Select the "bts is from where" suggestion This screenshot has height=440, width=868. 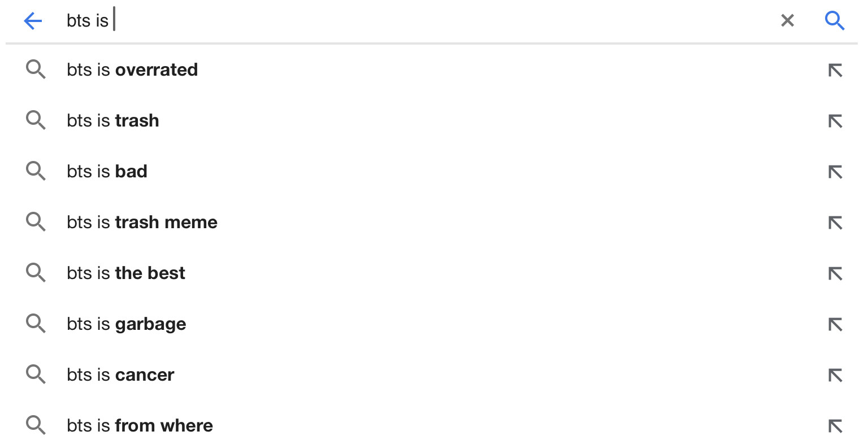(x=140, y=426)
